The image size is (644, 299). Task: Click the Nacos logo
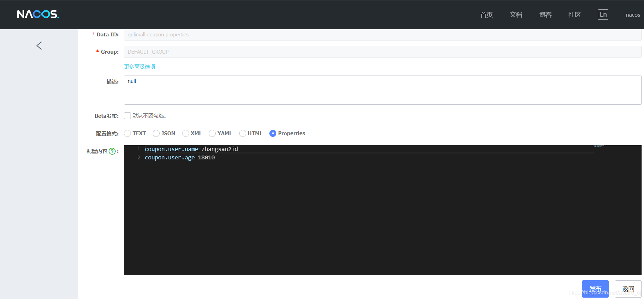click(38, 14)
